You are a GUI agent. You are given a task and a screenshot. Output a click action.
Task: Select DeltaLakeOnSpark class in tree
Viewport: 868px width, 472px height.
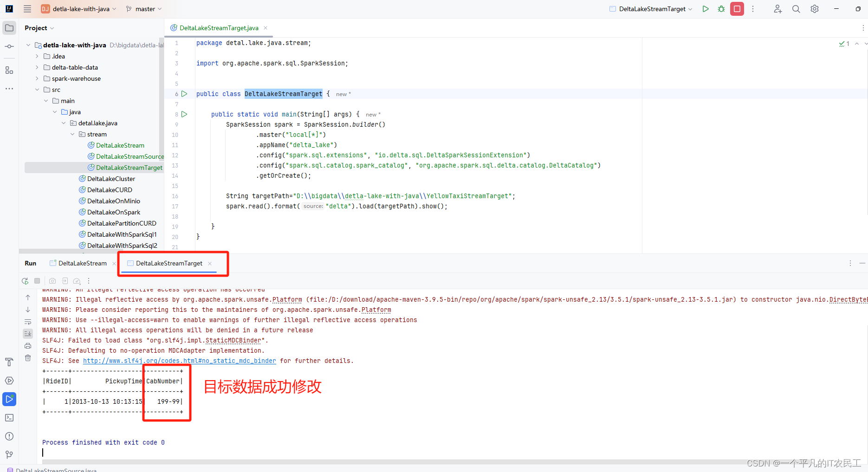pos(110,212)
